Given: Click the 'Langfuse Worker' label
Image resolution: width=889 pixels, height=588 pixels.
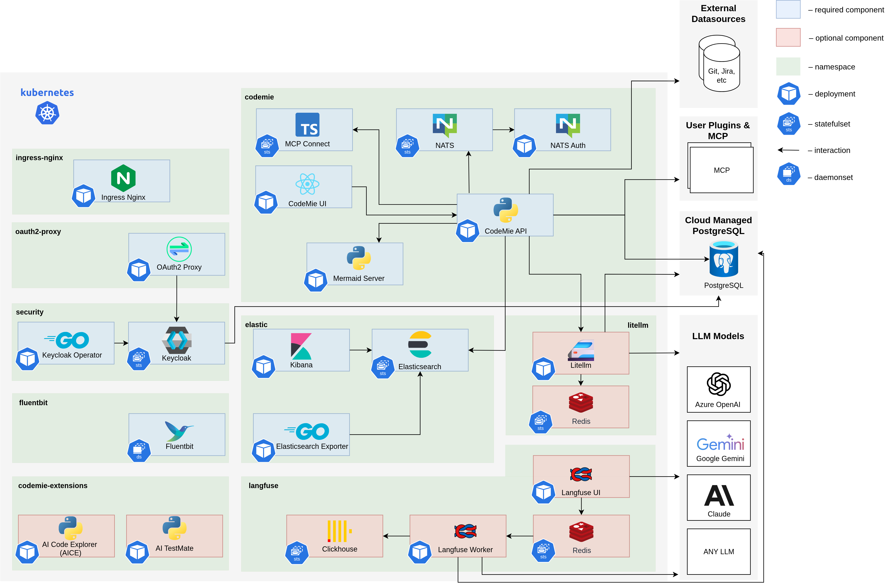Looking at the screenshot, I should coord(465,549).
